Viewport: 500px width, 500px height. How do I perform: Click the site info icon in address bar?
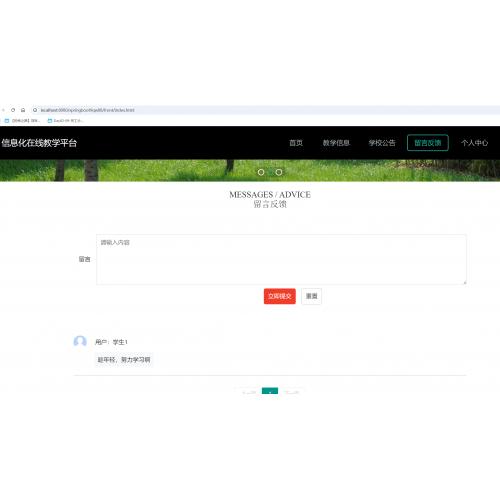coord(35,110)
